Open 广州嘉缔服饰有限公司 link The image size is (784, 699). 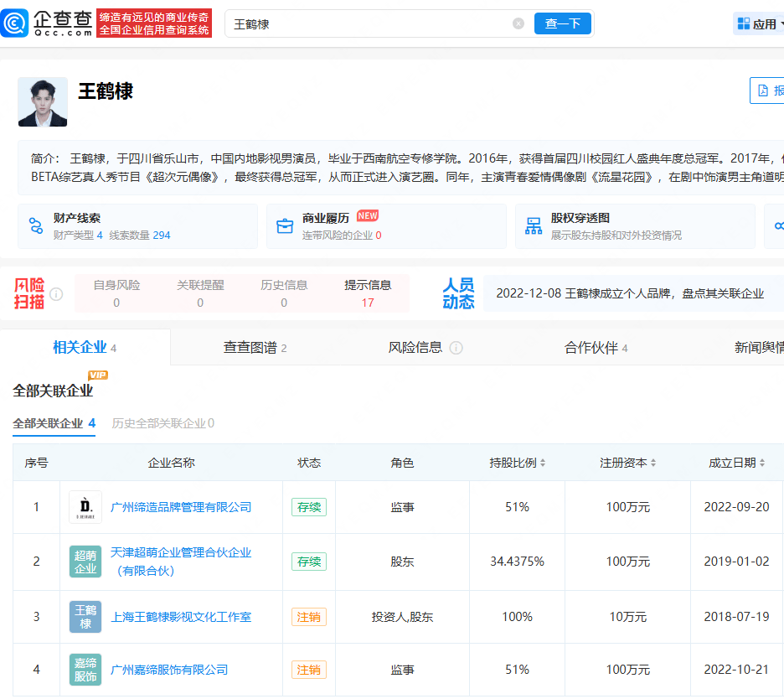click(x=169, y=670)
